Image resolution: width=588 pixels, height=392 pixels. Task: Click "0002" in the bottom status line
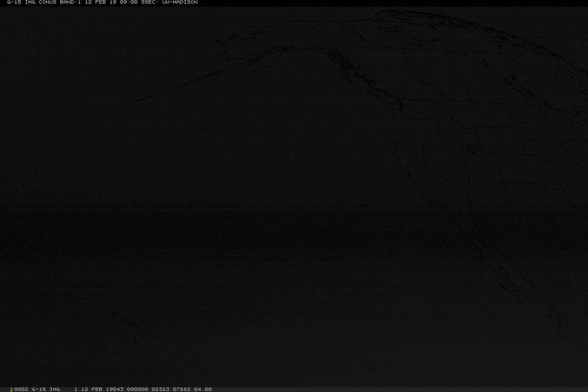click(x=21, y=389)
